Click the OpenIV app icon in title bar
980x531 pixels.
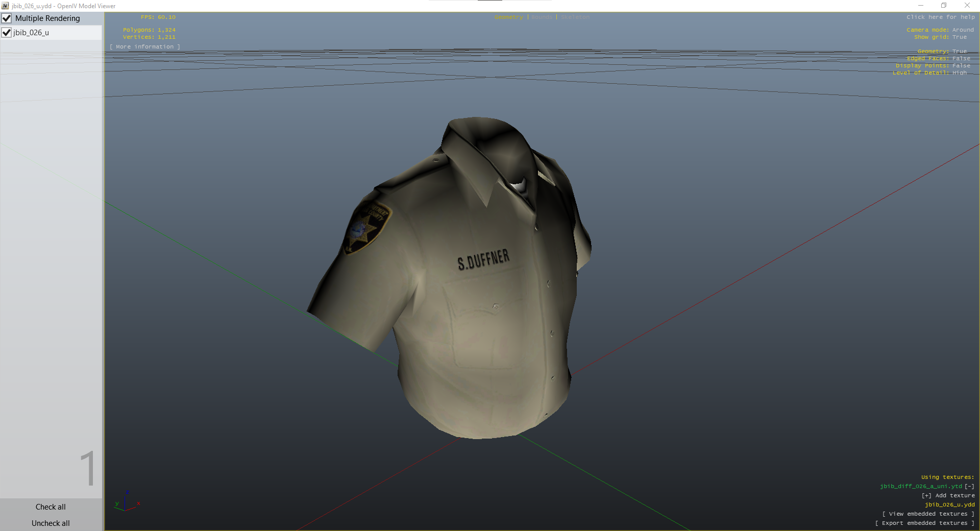pyautogui.click(x=5, y=6)
